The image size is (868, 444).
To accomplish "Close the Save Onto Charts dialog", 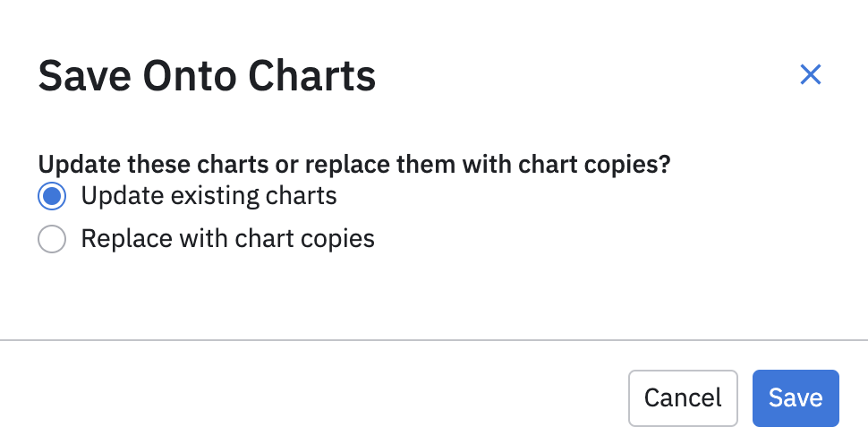I will coord(810,74).
